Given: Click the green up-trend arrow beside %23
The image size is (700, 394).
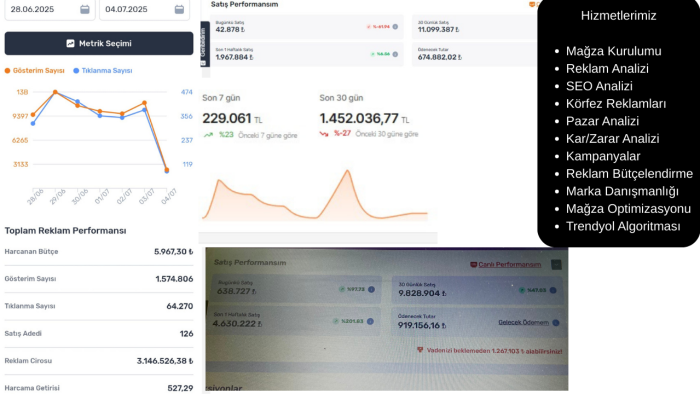Looking at the screenshot, I should (x=208, y=135).
